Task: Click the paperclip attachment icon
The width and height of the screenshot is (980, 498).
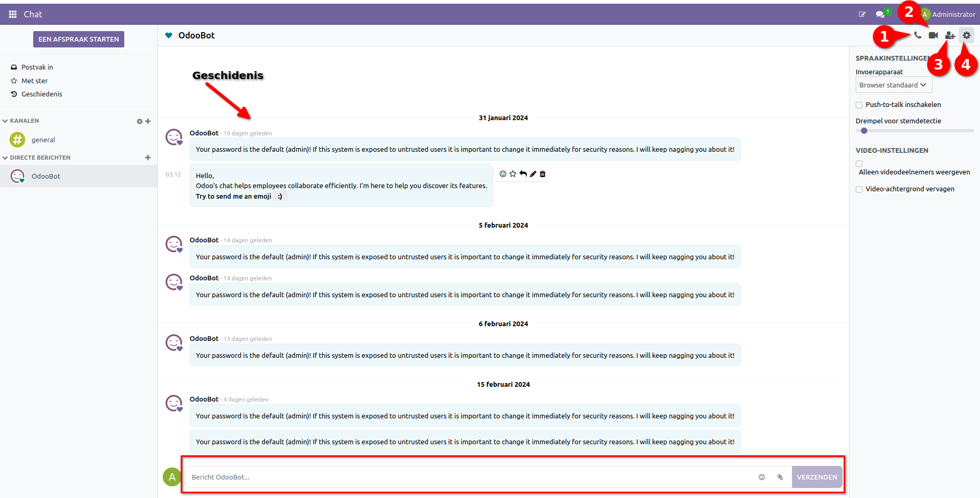Action: coord(780,477)
